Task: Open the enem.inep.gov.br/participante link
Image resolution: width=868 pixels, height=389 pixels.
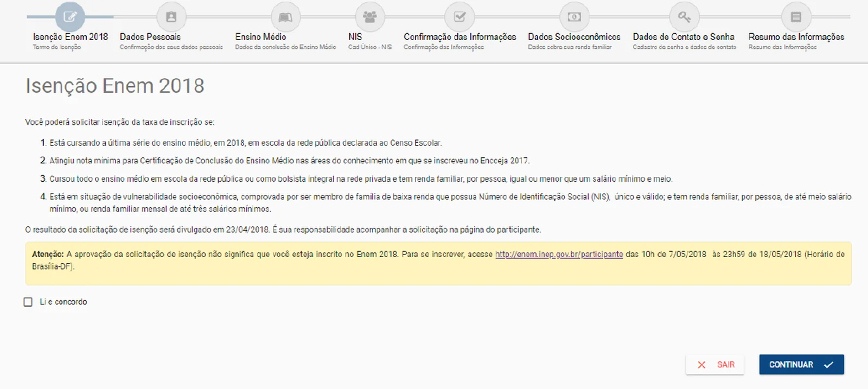Action: tap(559, 254)
